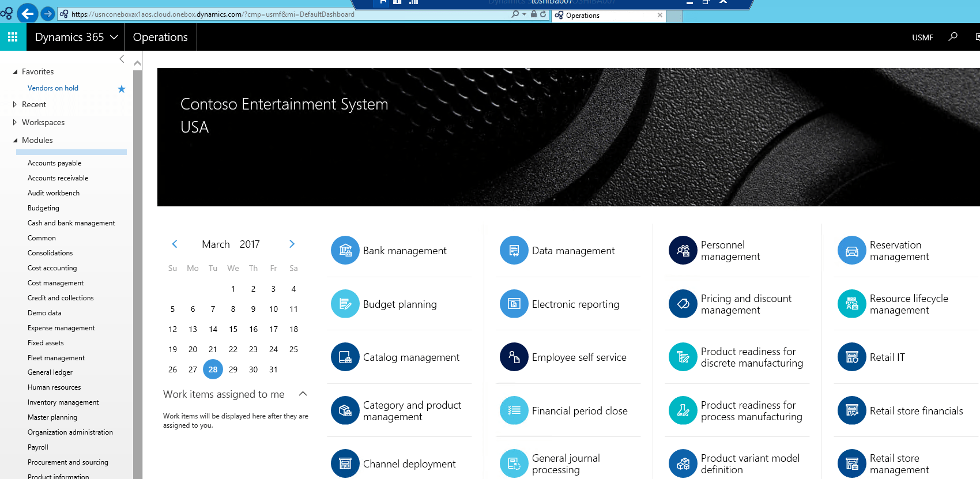The width and height of the screenshot is (980, 479).
Task: Click the 2017 year label
Action: tap(250, 244)
